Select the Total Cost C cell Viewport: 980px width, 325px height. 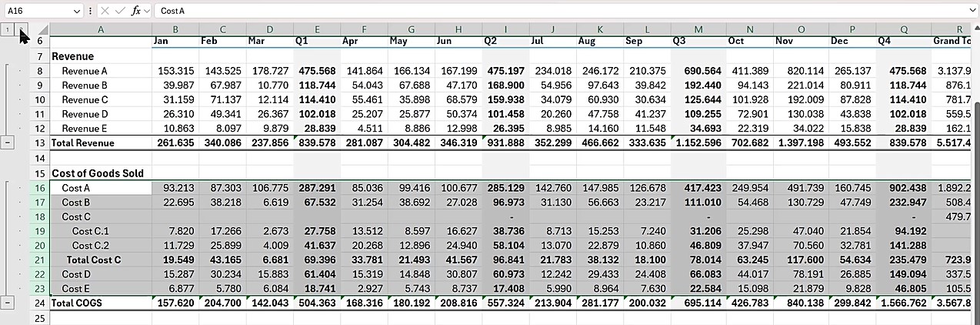[x=100, y=260]
